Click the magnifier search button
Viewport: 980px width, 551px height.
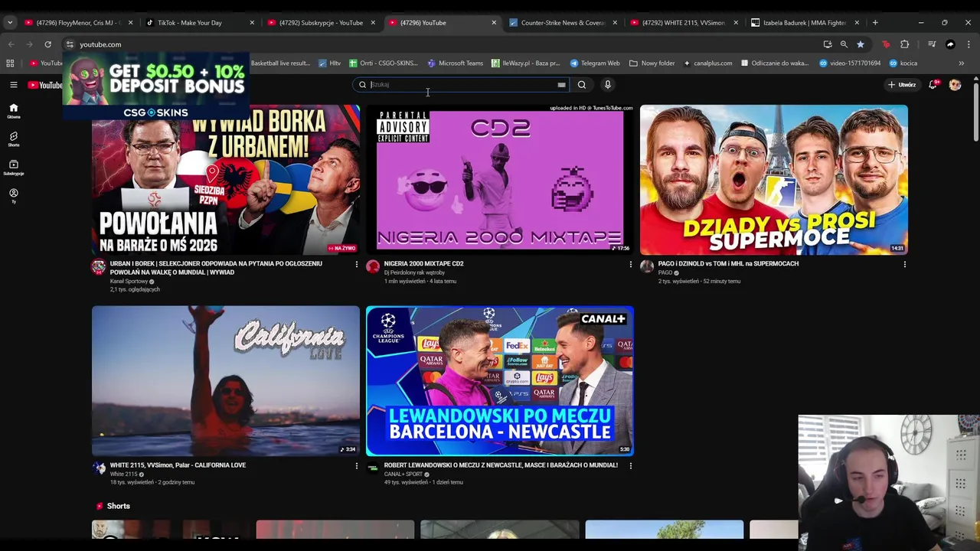coord(582,85)
